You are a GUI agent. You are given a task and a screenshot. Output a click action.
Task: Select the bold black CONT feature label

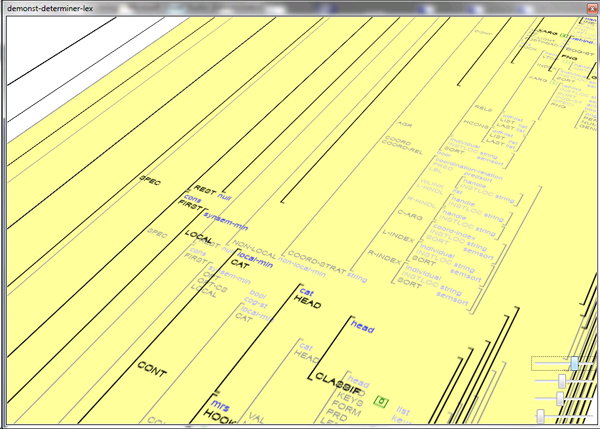pos(152,369)
